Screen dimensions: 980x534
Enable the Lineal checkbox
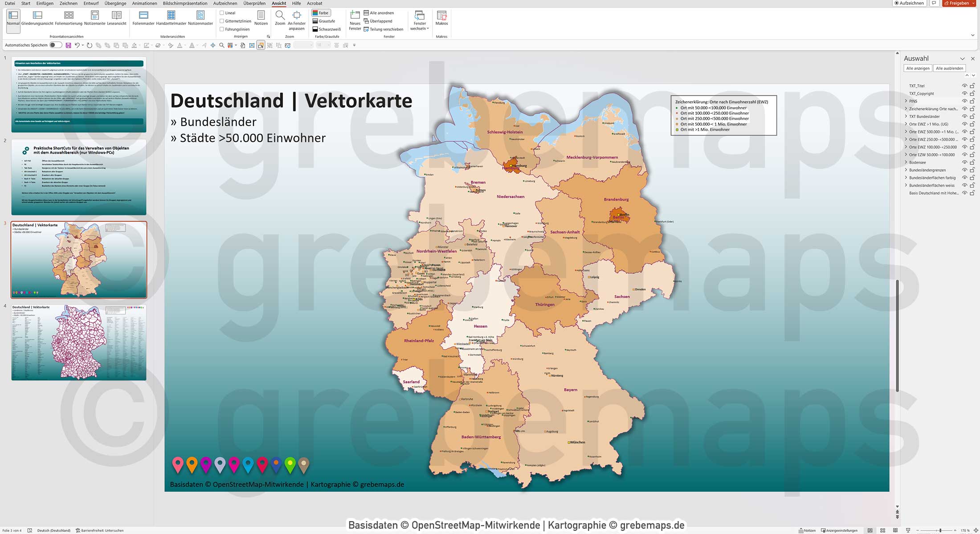[221, 12]
